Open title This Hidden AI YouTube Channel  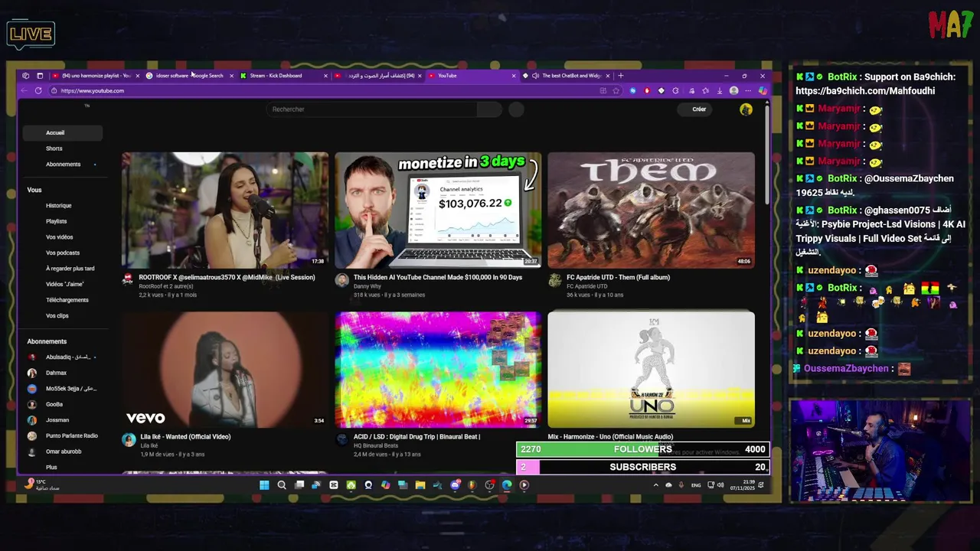point(437,277)
